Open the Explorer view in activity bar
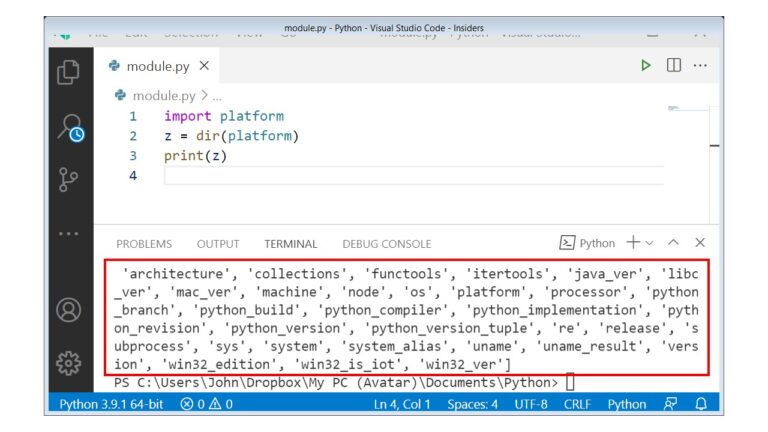The height and width of the screenshot is (432, 768). click(68, 72)
